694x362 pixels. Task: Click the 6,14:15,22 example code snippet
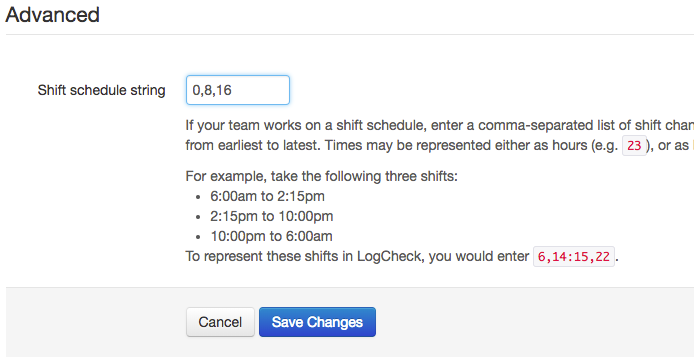tap(574, 257)
